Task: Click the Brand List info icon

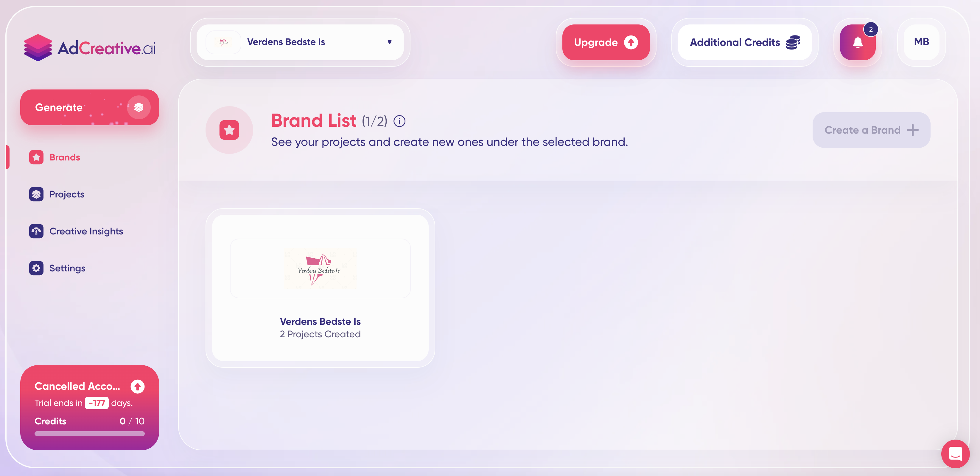Action: coord(399,121)
